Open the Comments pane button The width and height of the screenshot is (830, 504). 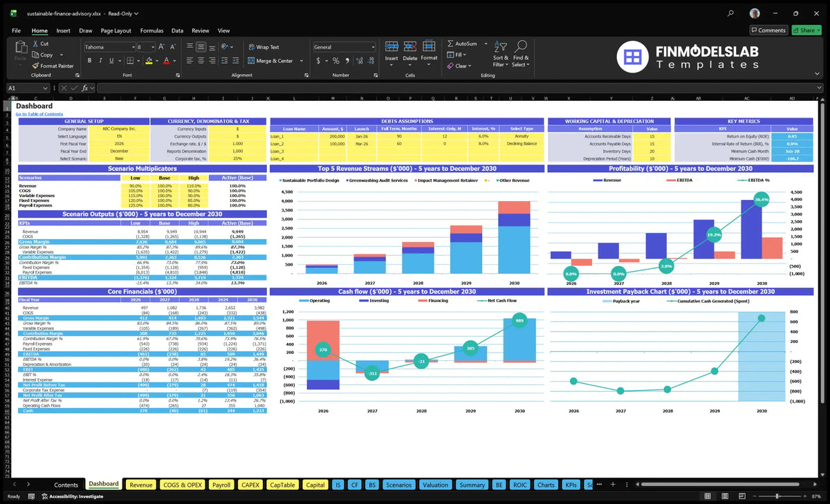[x=768, y=30]
